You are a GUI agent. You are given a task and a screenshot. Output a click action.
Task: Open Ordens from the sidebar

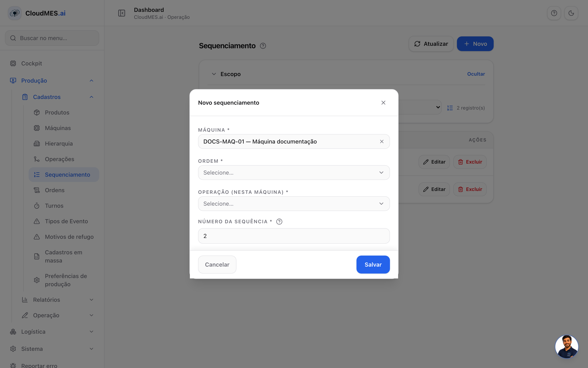tap(64, 190)
